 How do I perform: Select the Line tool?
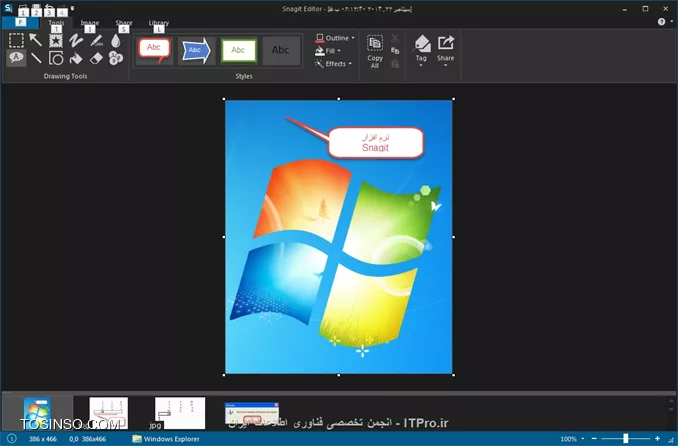pos(36,58)
